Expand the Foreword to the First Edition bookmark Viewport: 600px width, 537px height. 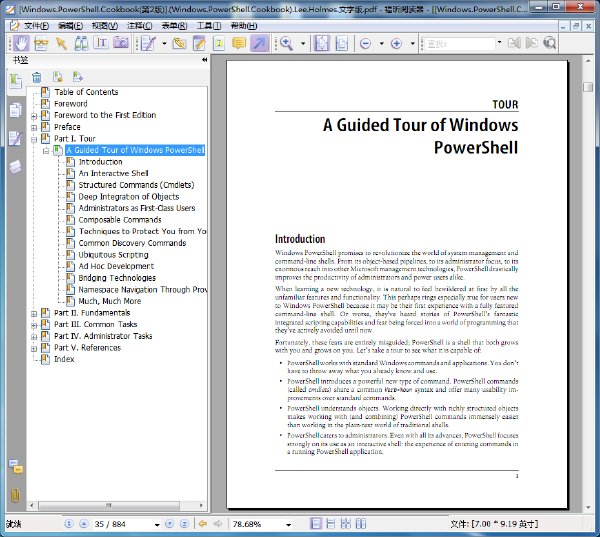34,116
